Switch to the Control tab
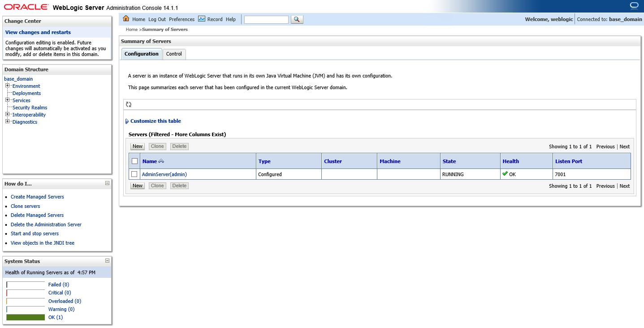Viewport: 644px width, 328px height. (174, 54)
